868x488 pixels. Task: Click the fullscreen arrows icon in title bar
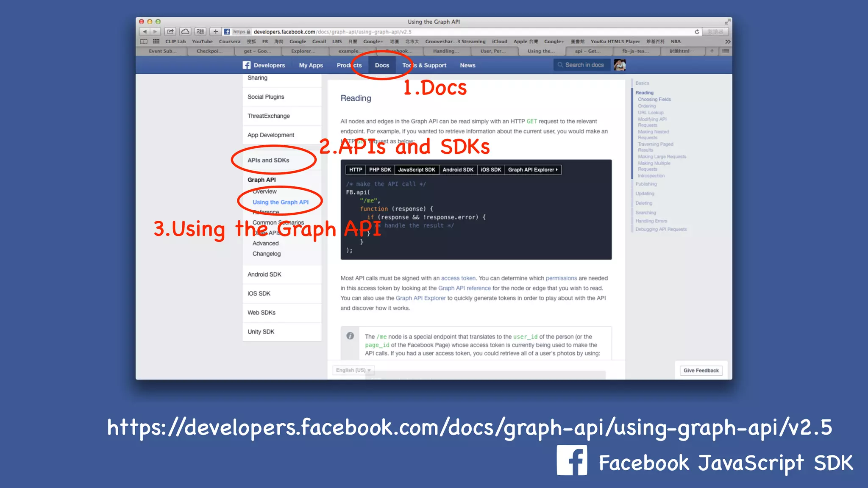[x=727, y=22]
